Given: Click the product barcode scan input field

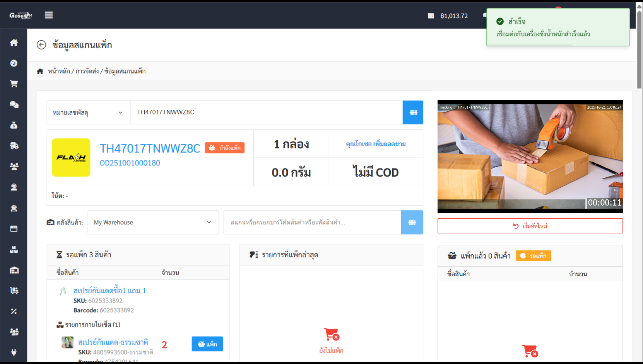Looking at the screenshot, I should click(312, 223).
